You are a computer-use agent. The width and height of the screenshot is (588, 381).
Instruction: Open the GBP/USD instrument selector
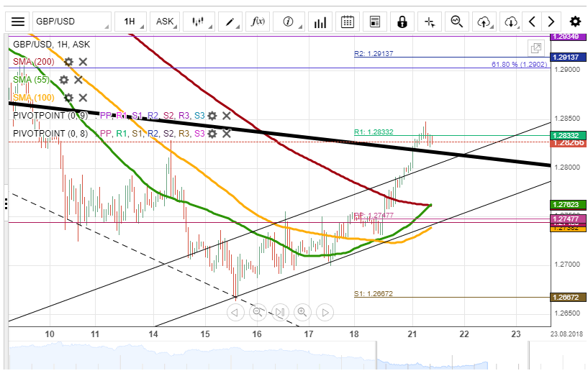click(x=72, y=22)
